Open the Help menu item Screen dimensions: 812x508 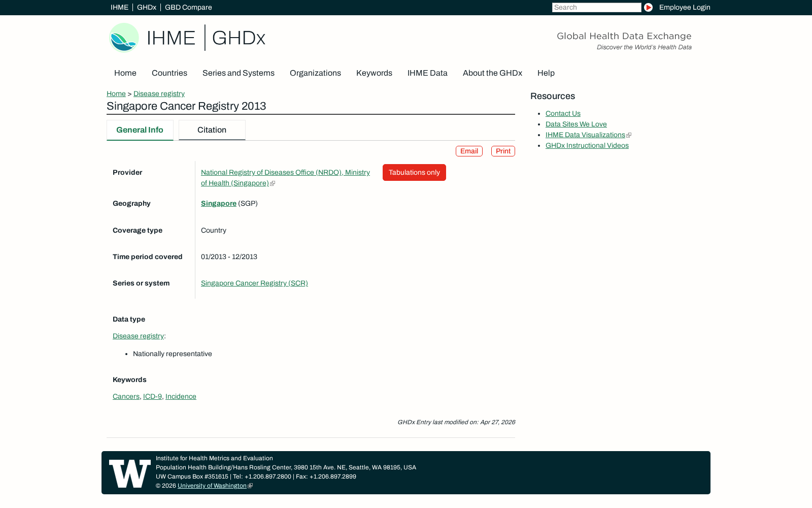pos(546,73)
